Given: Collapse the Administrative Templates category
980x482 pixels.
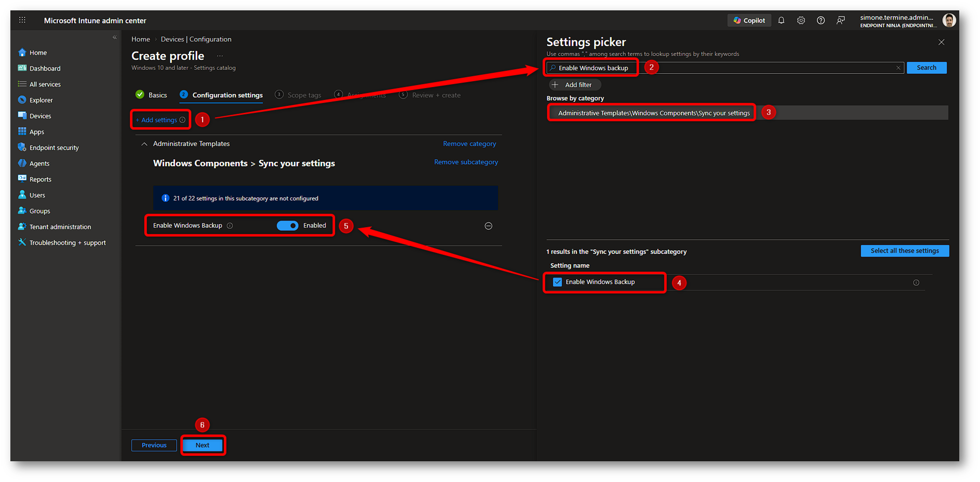Looking at the screenshot, I should pos(144,144).
